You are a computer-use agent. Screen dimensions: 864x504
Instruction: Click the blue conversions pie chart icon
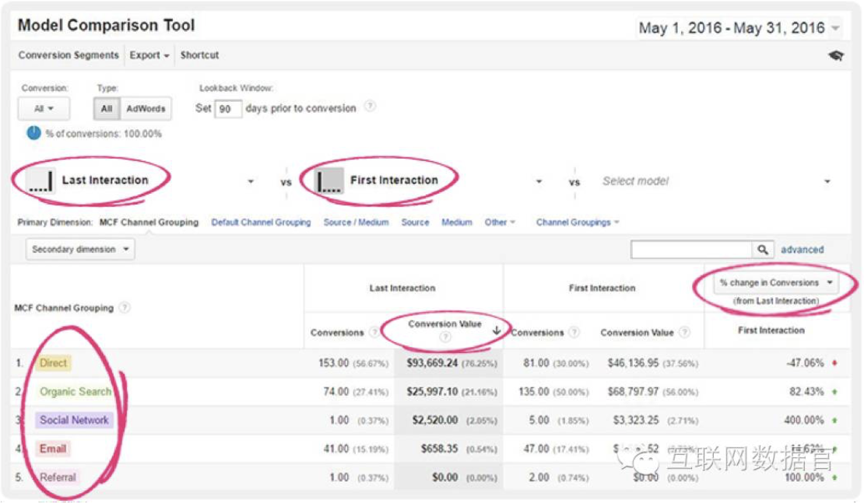point(33,133)
